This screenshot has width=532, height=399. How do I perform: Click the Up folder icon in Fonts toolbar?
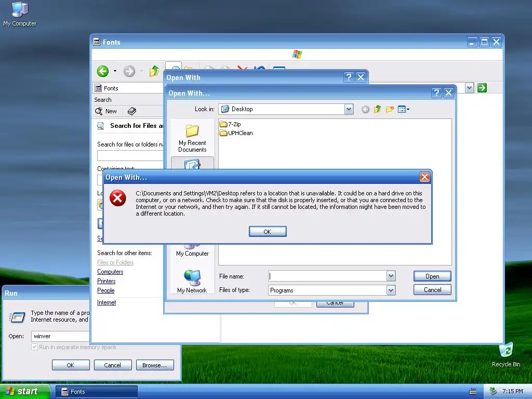tap(154, 71)
